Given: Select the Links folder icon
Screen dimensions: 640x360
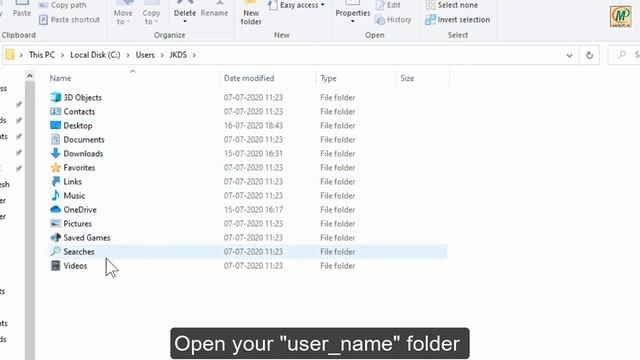Looking at the screenshot, I should pos(56,181).
